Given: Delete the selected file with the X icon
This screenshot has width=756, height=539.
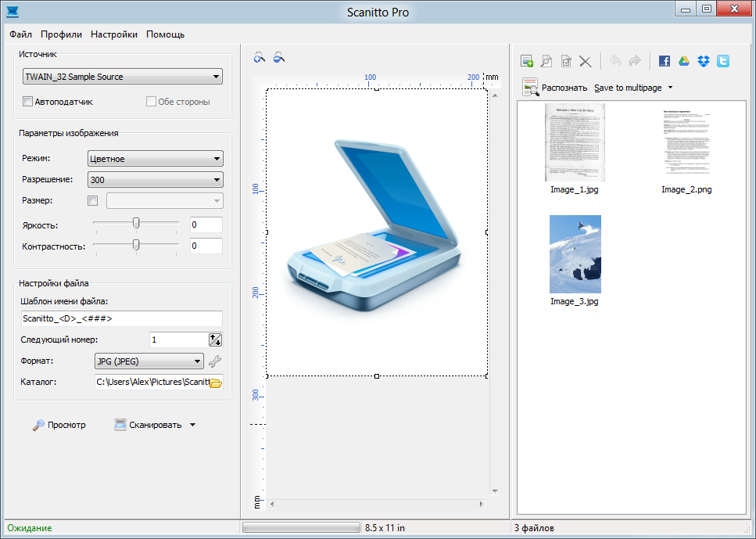Looking at the screenshot, I should tap(586, 61).
